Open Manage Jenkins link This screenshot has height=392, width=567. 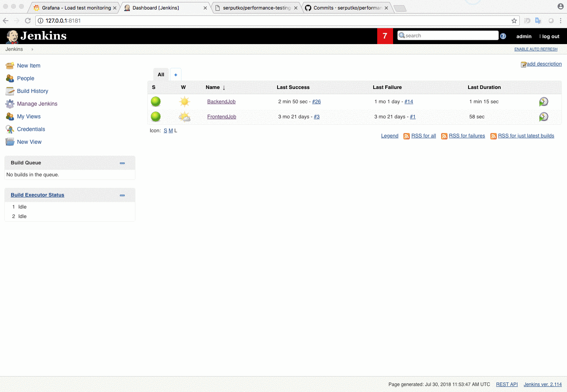(37, 104)
